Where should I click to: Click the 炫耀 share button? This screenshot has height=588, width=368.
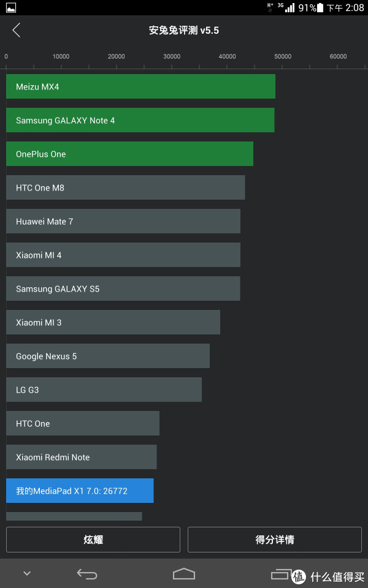pos(93,540)
